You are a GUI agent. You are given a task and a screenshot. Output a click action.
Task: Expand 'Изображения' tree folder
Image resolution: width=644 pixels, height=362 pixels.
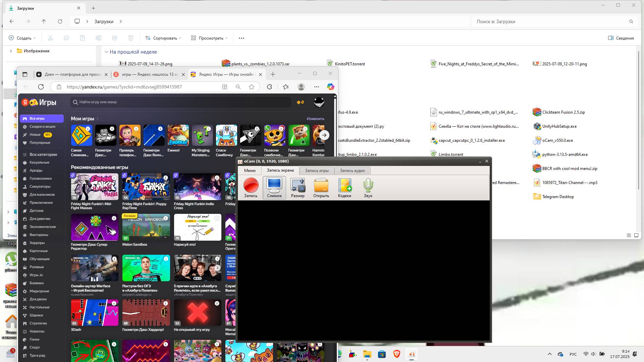coord(11,51)
